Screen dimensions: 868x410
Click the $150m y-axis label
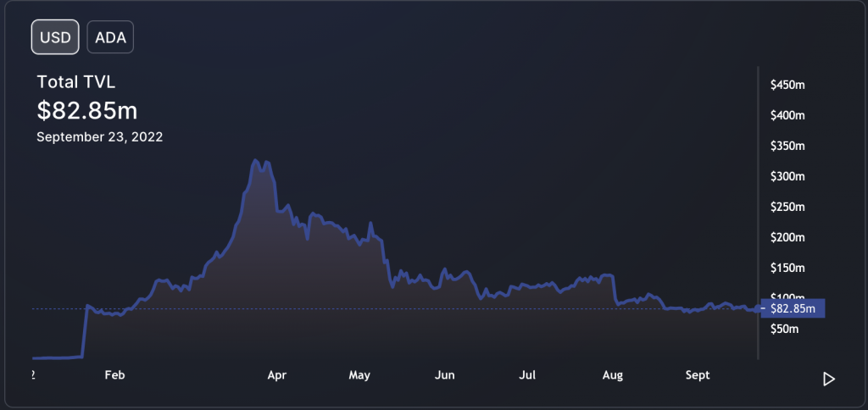787,268
